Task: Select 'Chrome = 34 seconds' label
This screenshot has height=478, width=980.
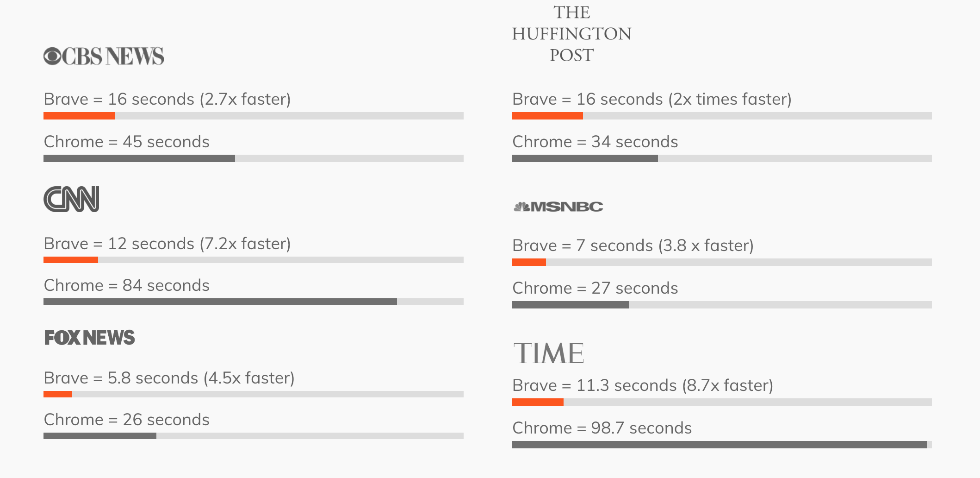Action: (x=595, y=142)
